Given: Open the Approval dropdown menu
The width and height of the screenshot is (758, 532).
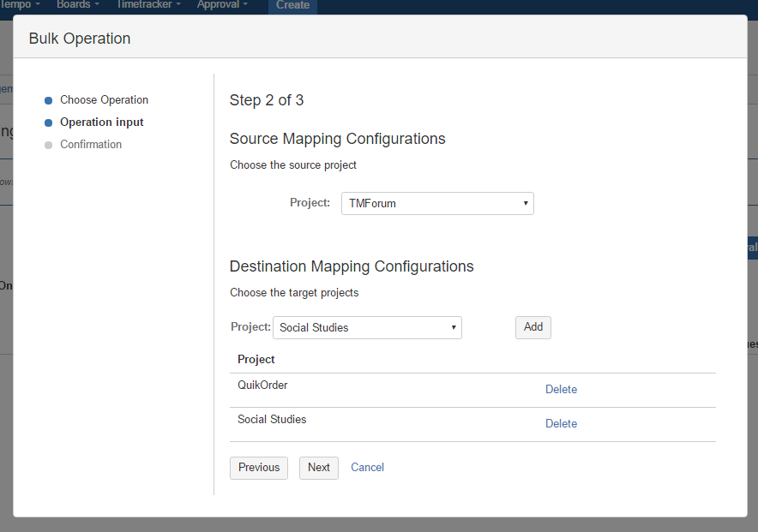Looking at the screenshot, I should [x=222, y=5].
